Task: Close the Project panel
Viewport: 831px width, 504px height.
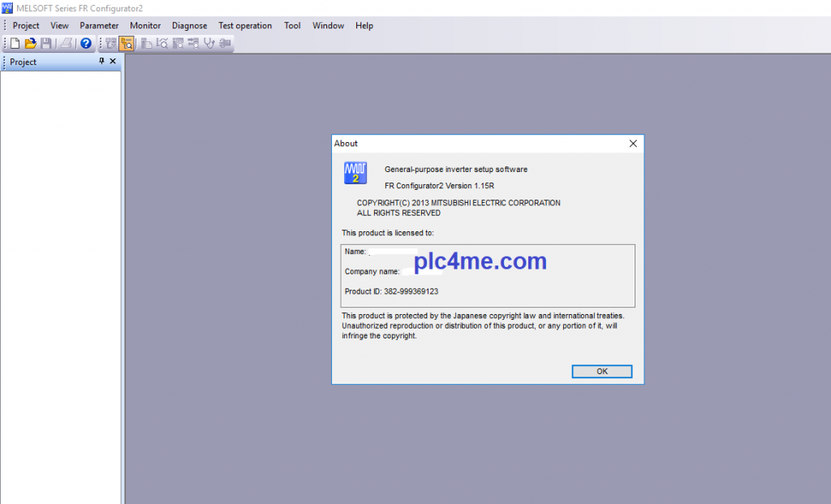Action: point(113,62)
